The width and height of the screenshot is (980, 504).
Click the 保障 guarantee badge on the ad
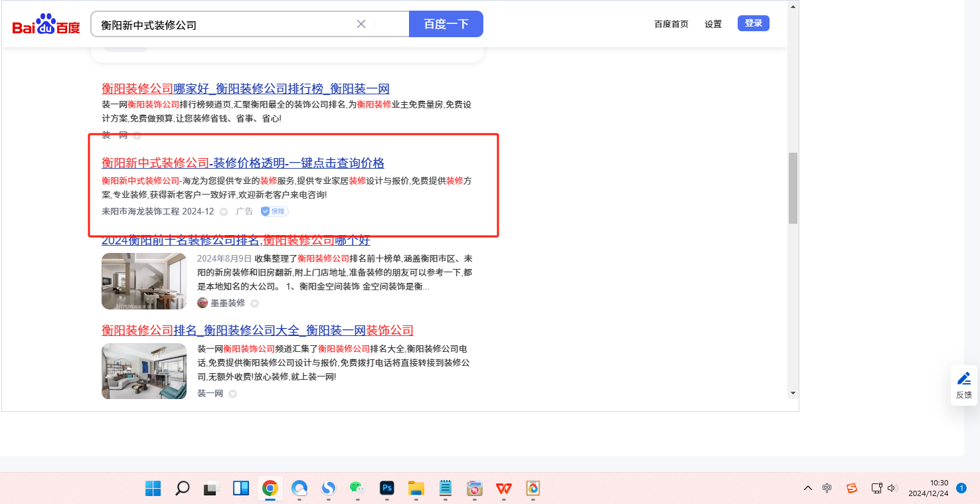(x=274, y=211)
